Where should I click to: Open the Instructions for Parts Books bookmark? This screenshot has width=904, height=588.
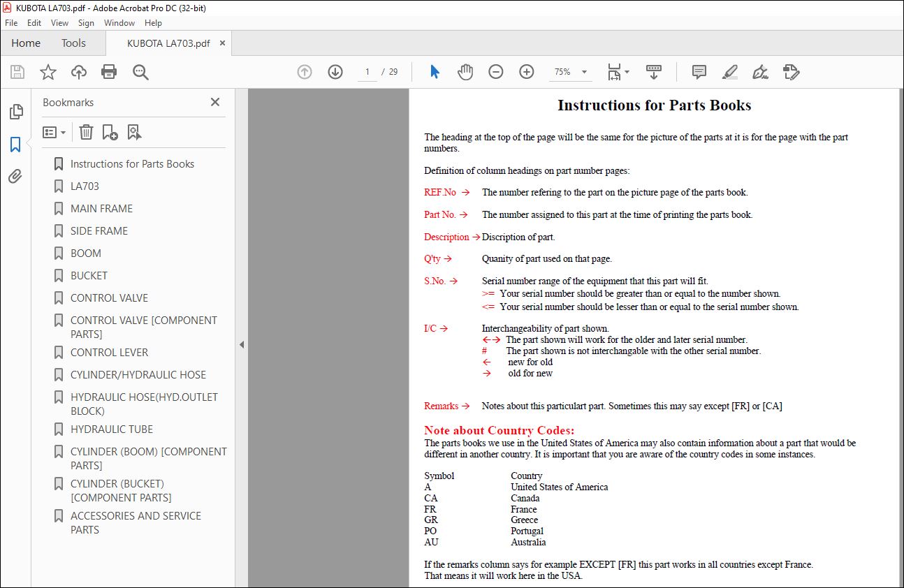pos(132,164)
